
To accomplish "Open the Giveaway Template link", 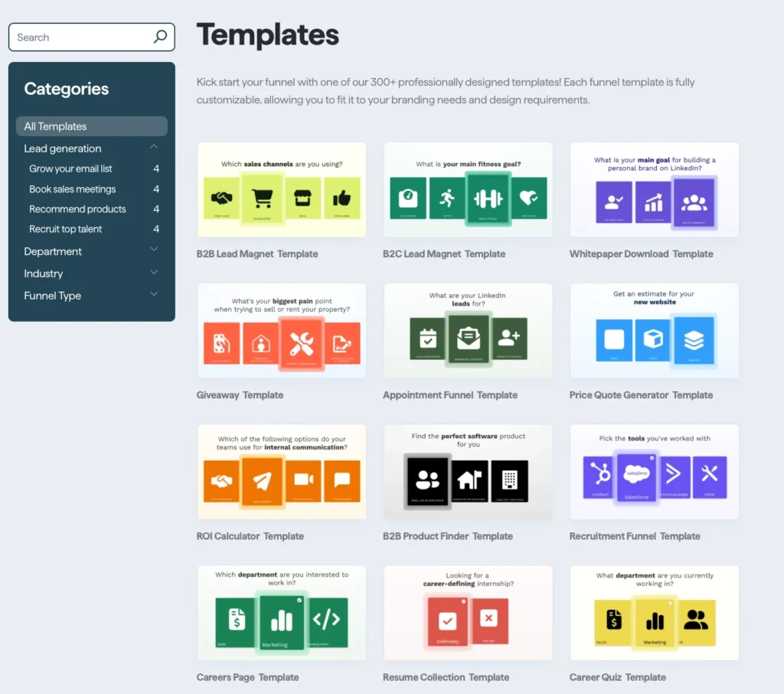I will click(240, 394).
